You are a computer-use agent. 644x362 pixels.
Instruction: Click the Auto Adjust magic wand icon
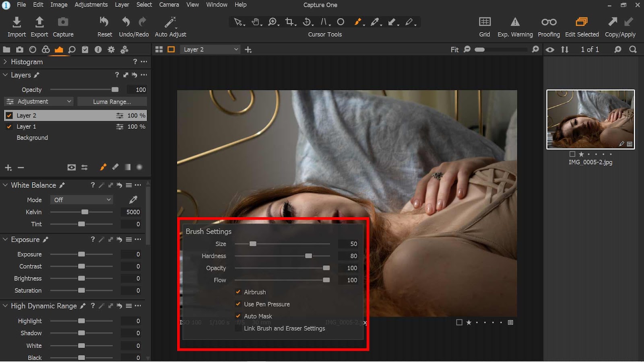coord(170,22)
